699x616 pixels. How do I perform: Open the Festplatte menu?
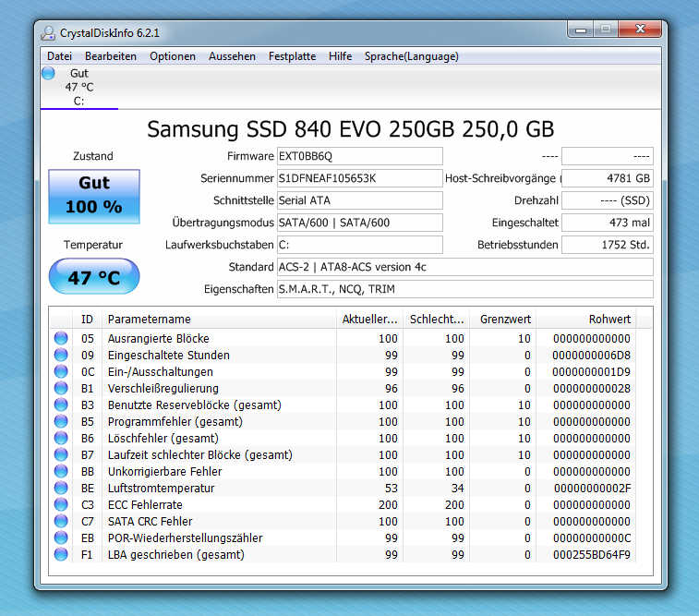292,56
